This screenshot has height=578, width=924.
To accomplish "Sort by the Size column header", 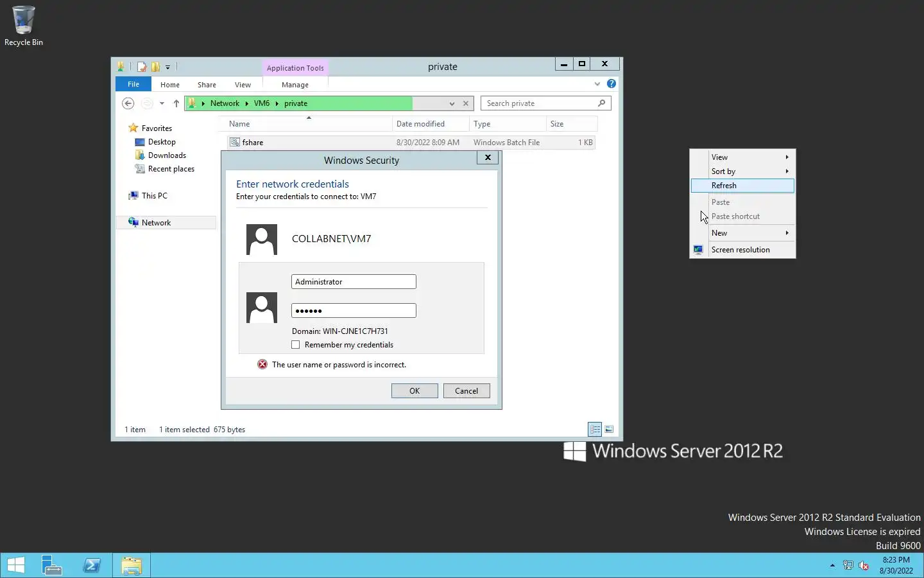I will pos(572,124).
